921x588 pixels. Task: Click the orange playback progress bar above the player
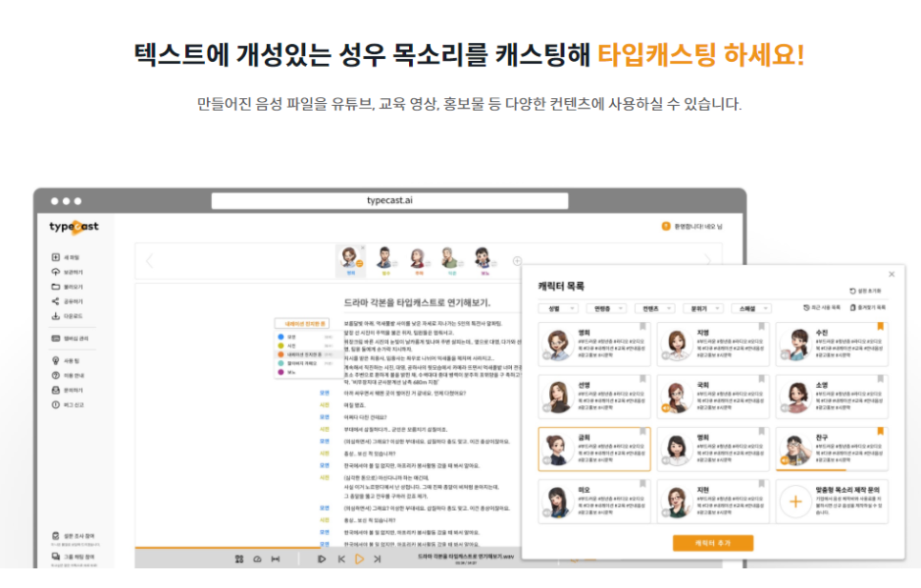tap(227, 548)
